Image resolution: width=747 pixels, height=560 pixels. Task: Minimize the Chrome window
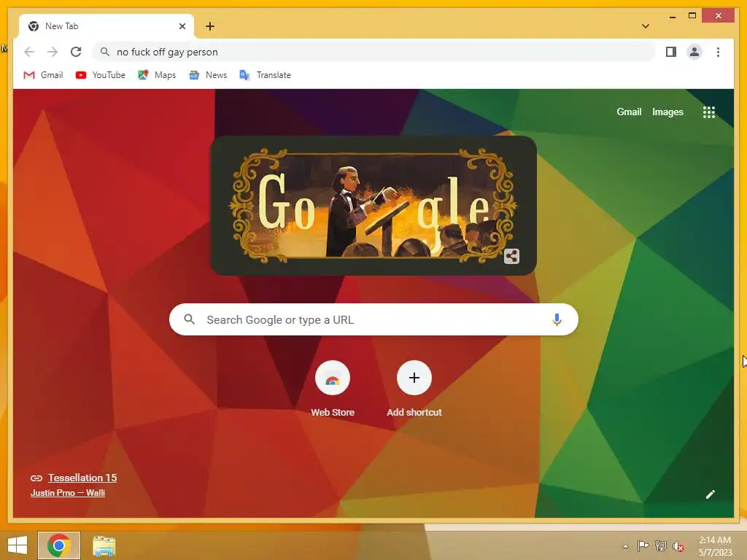(x=672, y=16)
